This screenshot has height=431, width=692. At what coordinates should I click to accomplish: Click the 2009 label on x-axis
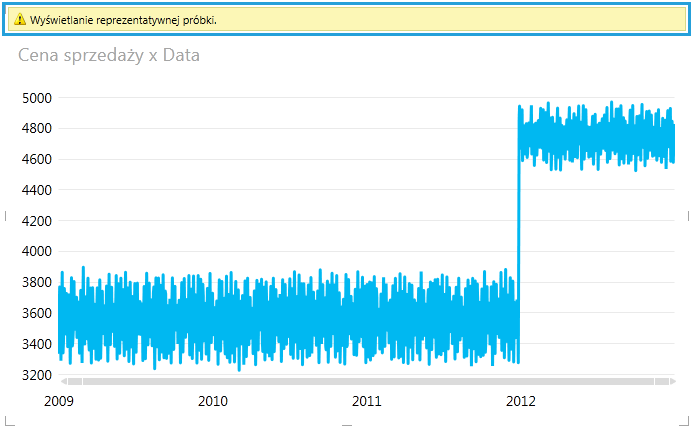coord(59,401)
